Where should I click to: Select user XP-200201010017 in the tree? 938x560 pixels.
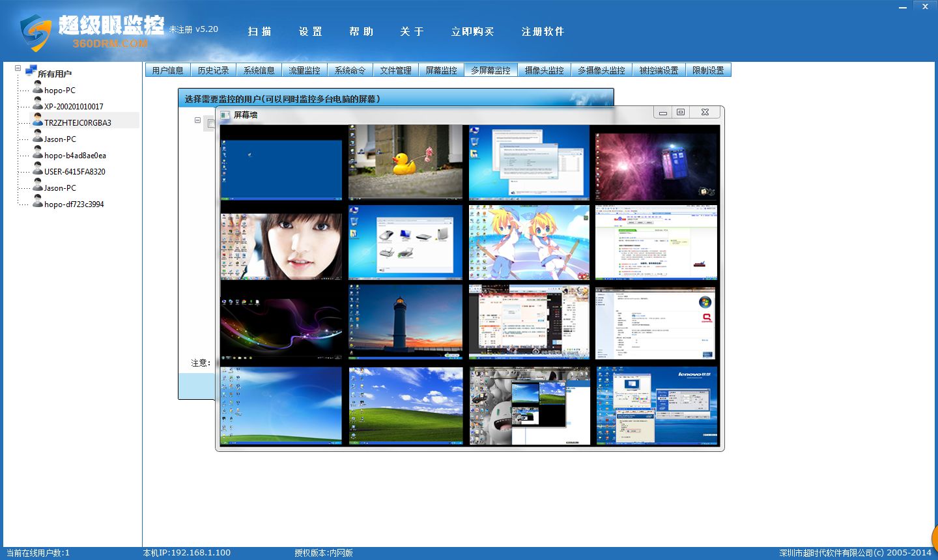(x=74, y=107)
